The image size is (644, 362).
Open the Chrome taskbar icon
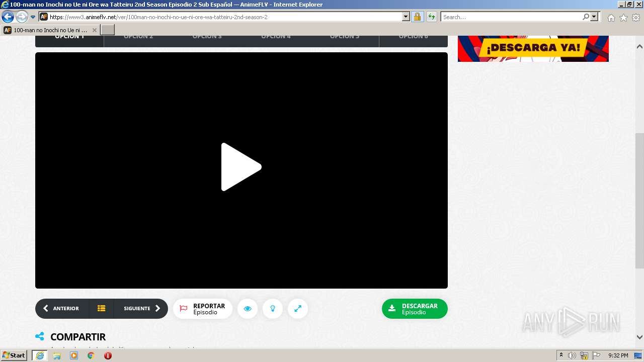coord(91,355)
